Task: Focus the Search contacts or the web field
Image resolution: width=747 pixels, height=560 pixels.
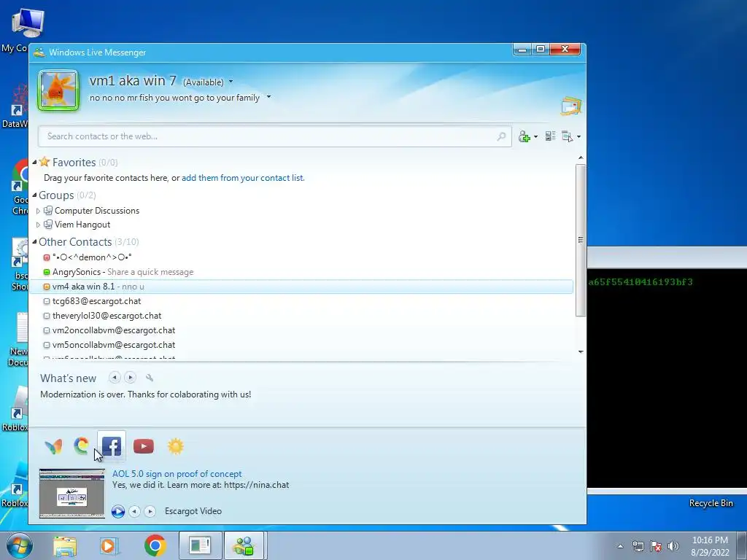Action: pyautogui.click(x=274, y=136)
